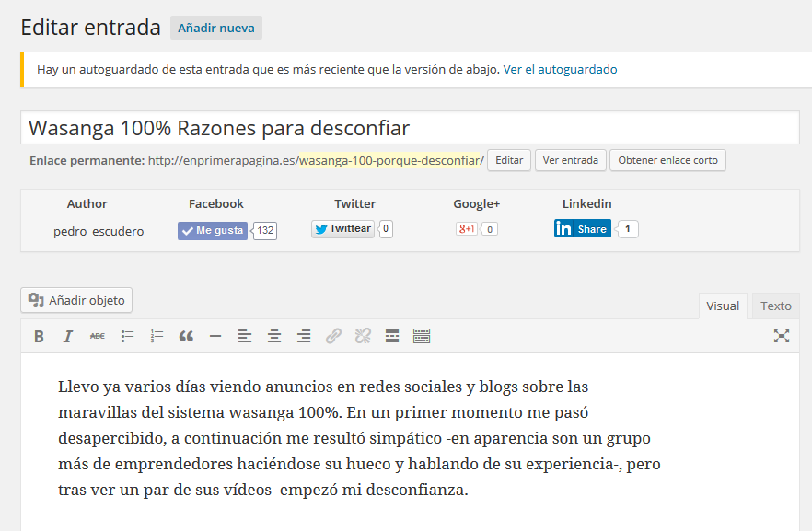Click the Añadir nueva button
The image size is (812, 531).
click(x=216, y=28)
